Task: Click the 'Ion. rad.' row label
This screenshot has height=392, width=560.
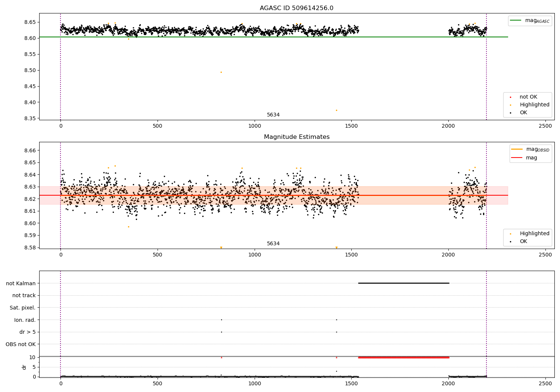Action: pyautogui.click(x=25, y=320)
